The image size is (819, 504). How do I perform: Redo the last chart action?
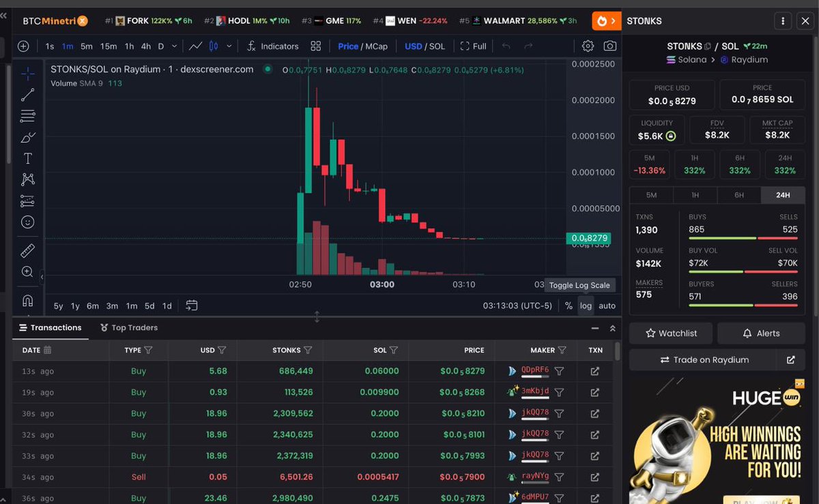528,46
